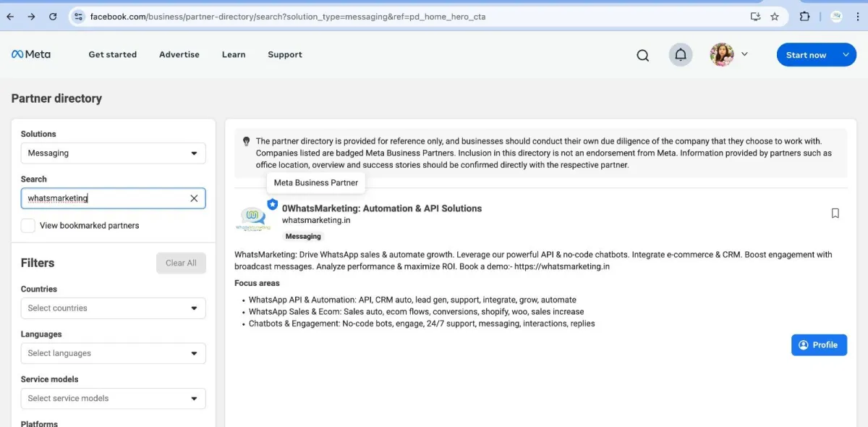This screenshot has height=427, width=868.
Task: Click the lightbulb info icon in the notice
Action: [246, 142]
